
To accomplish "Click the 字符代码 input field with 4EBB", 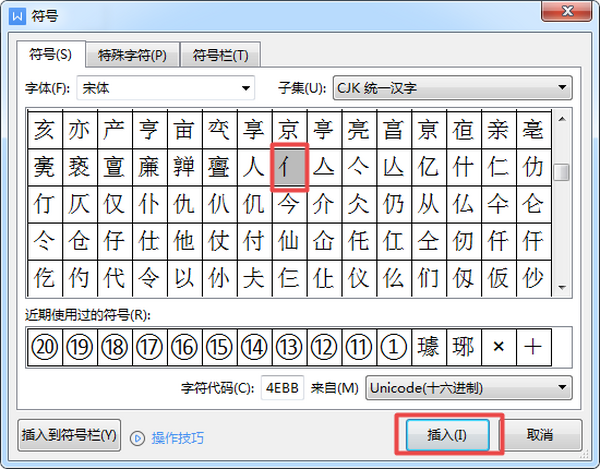I will pyautogui.click(x=282, y=388).
